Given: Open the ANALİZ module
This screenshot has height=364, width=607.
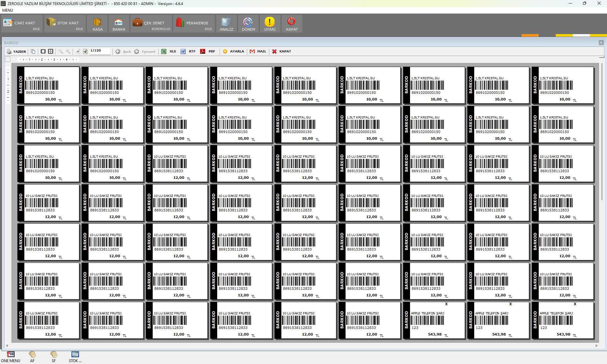Looking at the screenshot, I should [226, 24].
